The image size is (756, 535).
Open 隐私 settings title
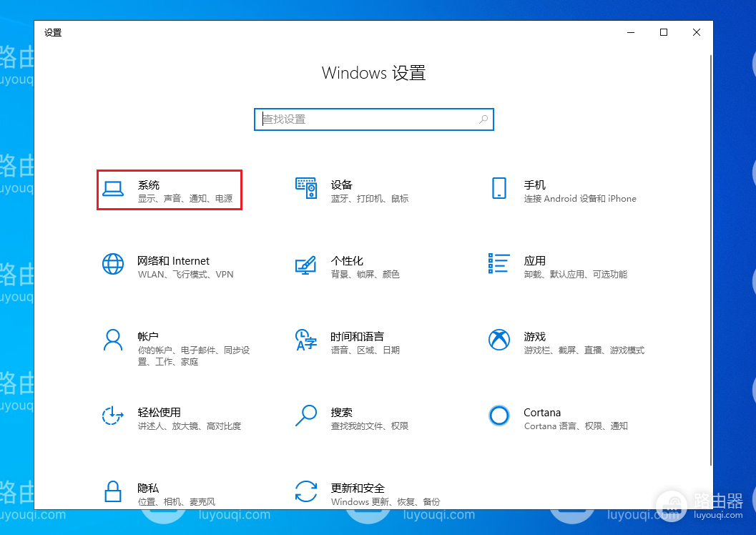[148, 489]
